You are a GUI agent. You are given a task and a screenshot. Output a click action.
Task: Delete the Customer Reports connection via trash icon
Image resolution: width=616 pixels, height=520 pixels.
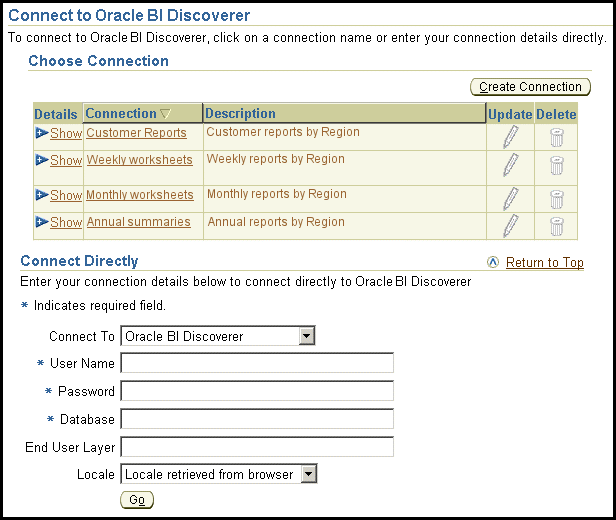556,137
